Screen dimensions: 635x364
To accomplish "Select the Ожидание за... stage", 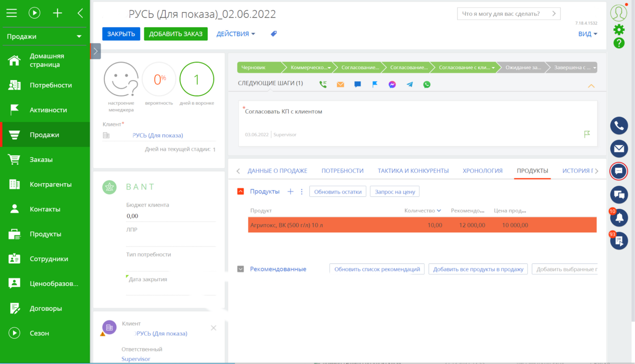I will (523, 67).
